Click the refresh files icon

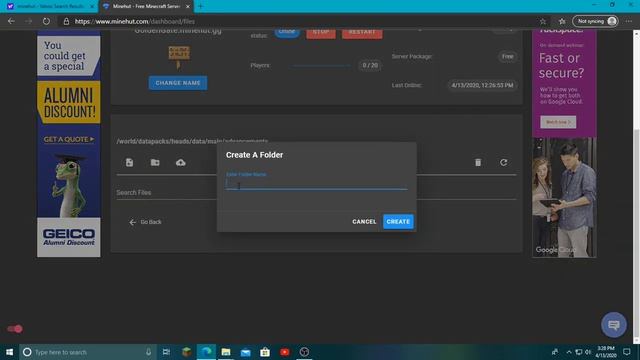[x=504, y=162]
